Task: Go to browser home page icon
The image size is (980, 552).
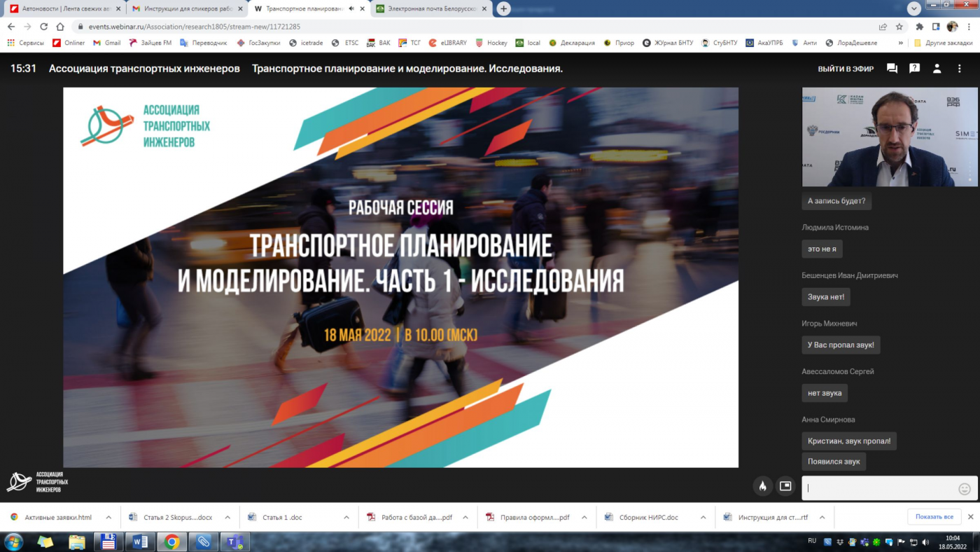Action: click(x=60, y=27)
